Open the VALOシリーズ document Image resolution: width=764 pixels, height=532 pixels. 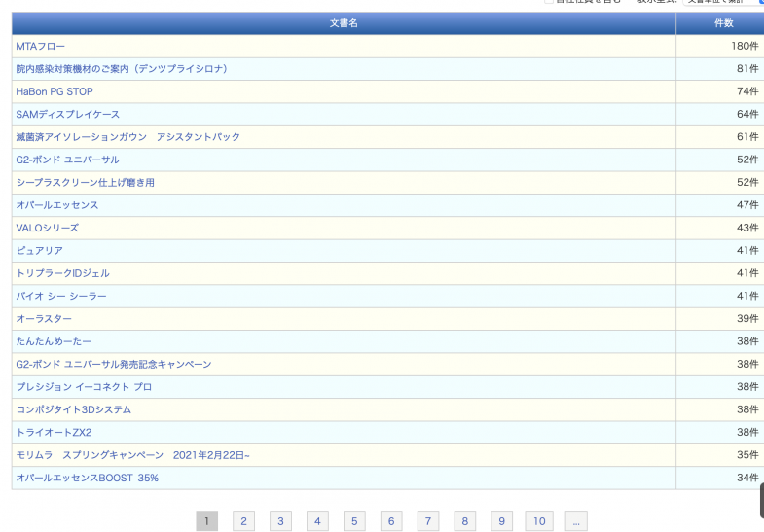pos(48,228)
